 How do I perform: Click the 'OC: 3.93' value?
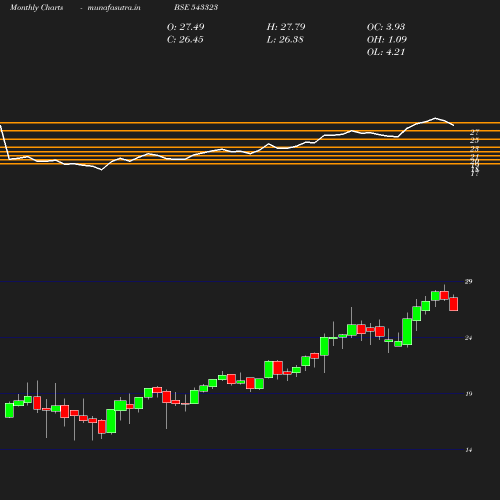[386, 27]
